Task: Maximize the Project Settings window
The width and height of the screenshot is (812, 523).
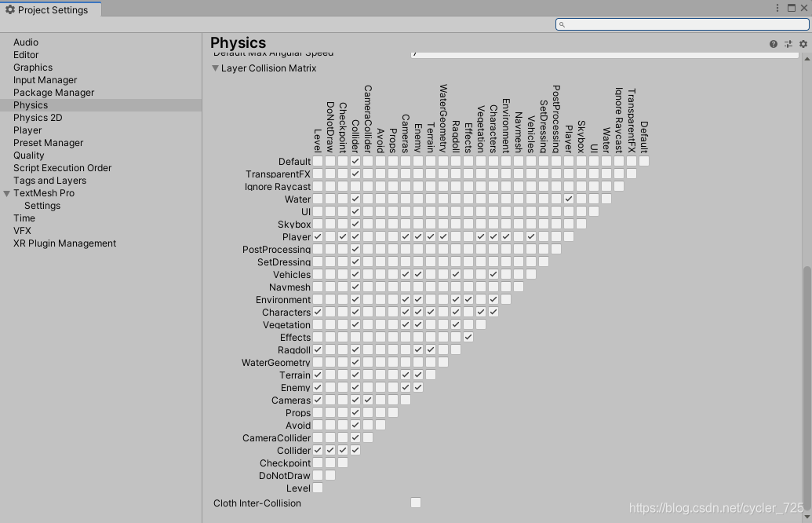Action: coord(792,8)
